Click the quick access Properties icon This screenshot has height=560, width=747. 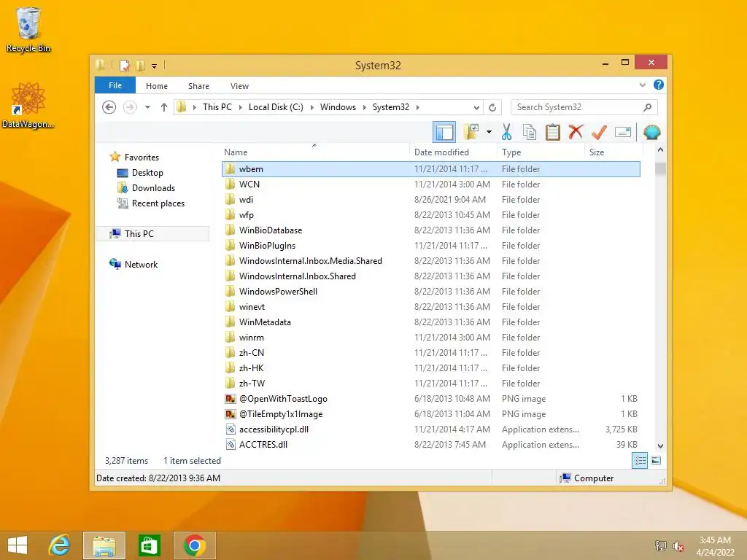124,65
